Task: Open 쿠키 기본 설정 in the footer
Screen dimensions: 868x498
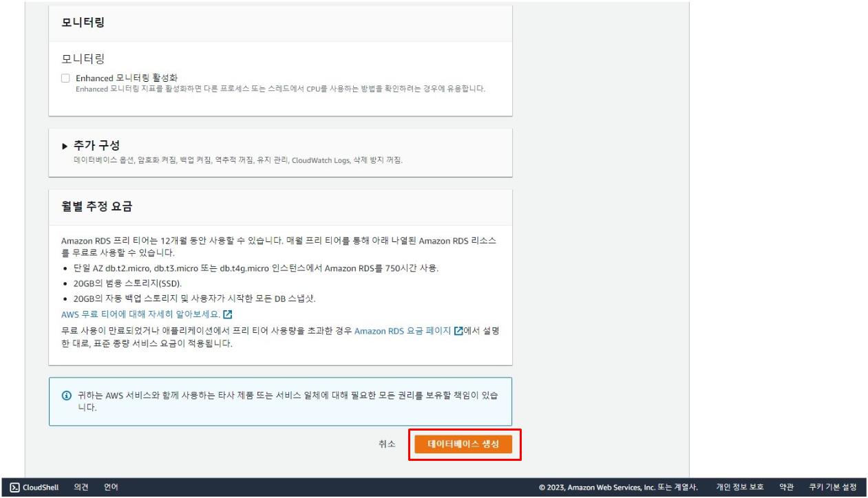Action: (833, 488)
